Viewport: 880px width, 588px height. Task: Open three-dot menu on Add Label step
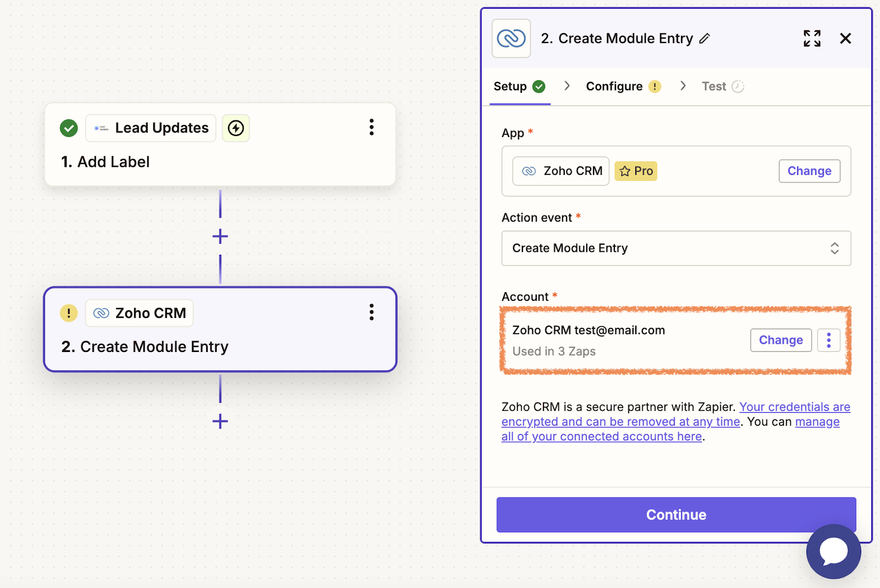(372, 128)
